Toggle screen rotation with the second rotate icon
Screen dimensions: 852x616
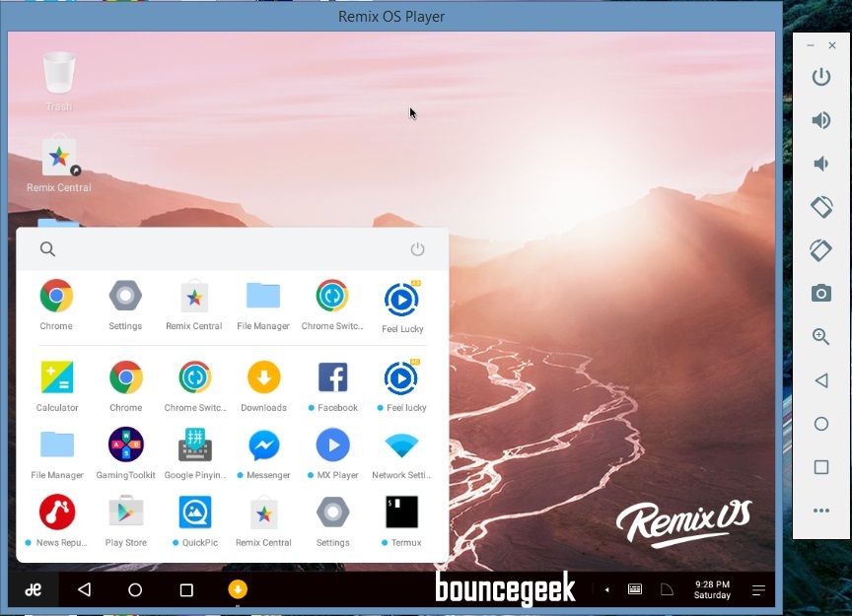coord(821,249)
